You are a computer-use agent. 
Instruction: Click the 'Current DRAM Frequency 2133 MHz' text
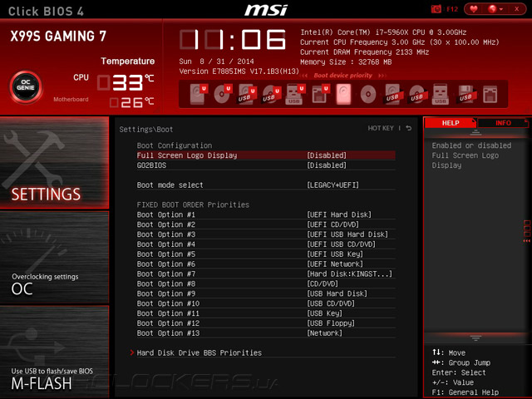tap(364, 52)
